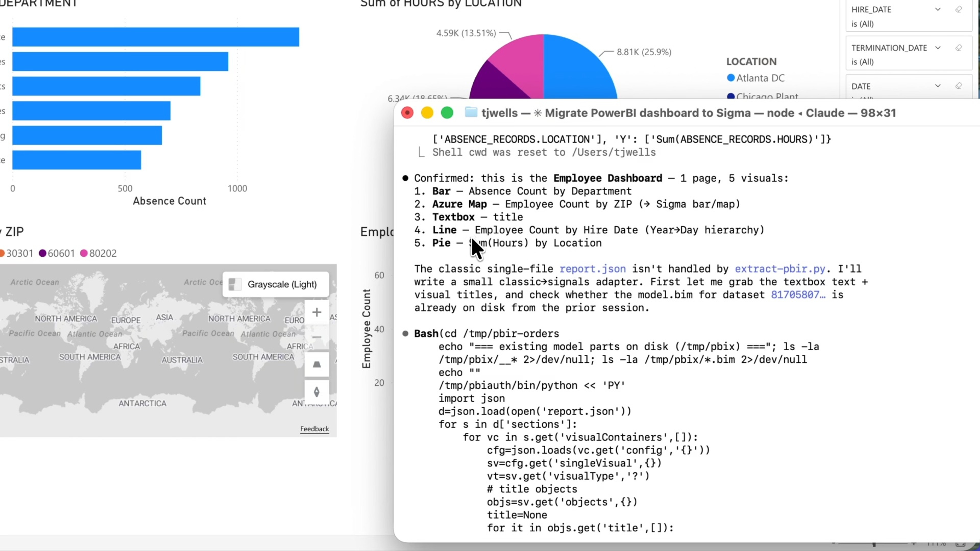Click the map compass rotation button

point(316,392)
